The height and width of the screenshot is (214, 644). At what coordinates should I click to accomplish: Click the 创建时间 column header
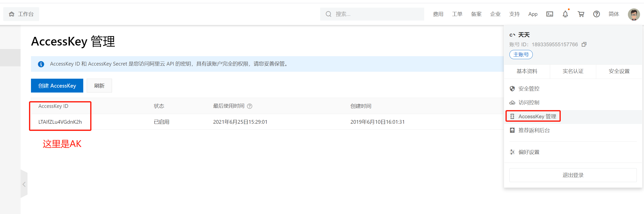(x=361, y=106)
